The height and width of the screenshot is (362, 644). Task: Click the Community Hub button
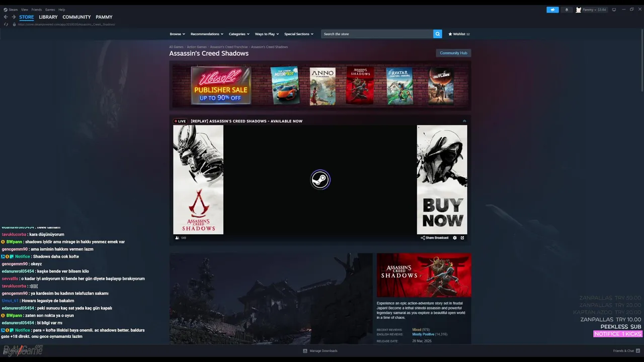(453, 53)
